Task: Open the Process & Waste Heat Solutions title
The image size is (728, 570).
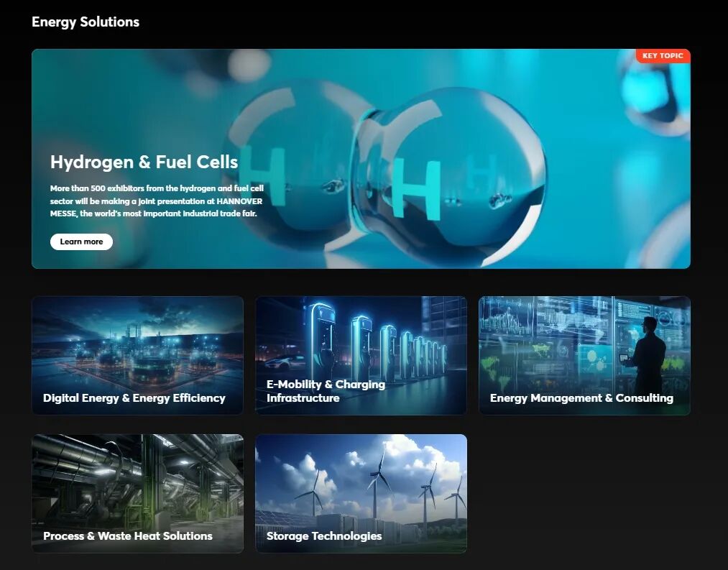Action: click(x=128, y=536)
